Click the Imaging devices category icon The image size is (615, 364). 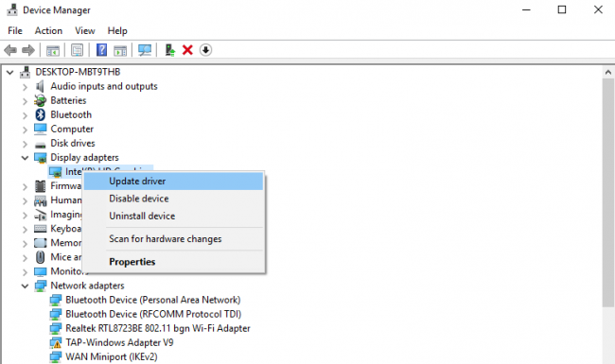40,215
